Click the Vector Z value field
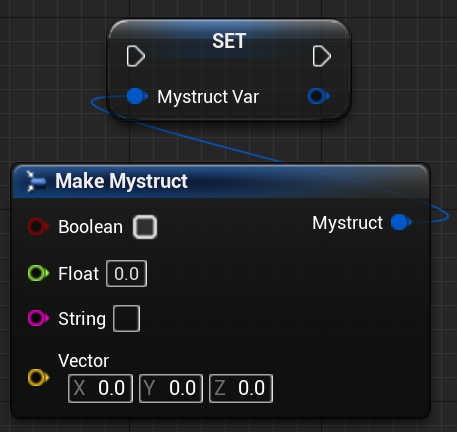The image size is (457, 432). tap(241, 388)
